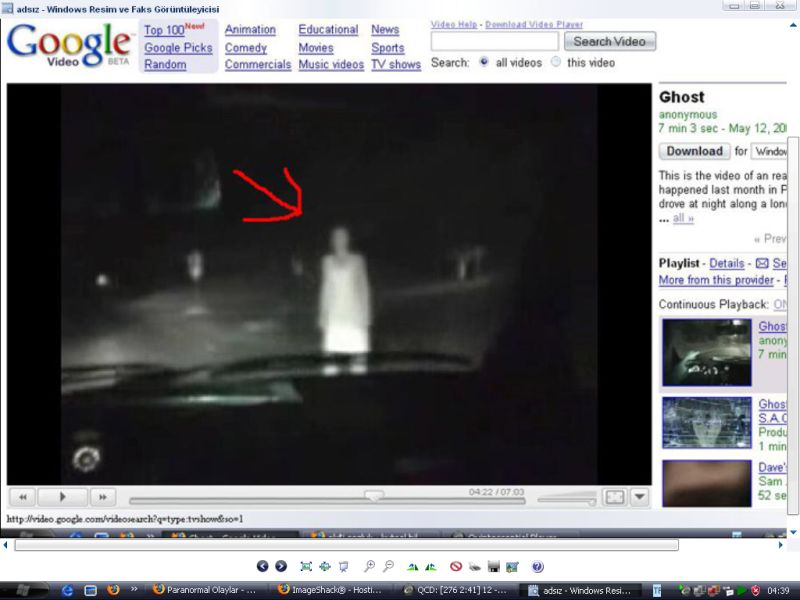Go to next image in viewer toolbar
This screenshot has width=800, height=600.
coord(281,566)
